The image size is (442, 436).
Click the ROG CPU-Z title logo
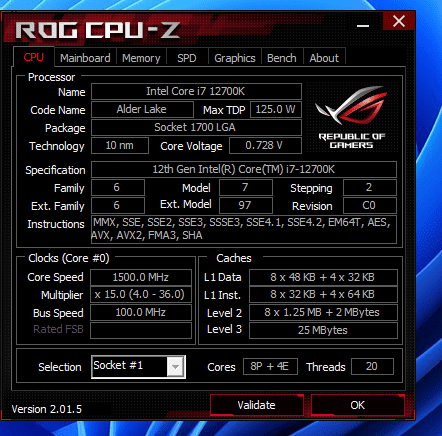pos(98,30)
